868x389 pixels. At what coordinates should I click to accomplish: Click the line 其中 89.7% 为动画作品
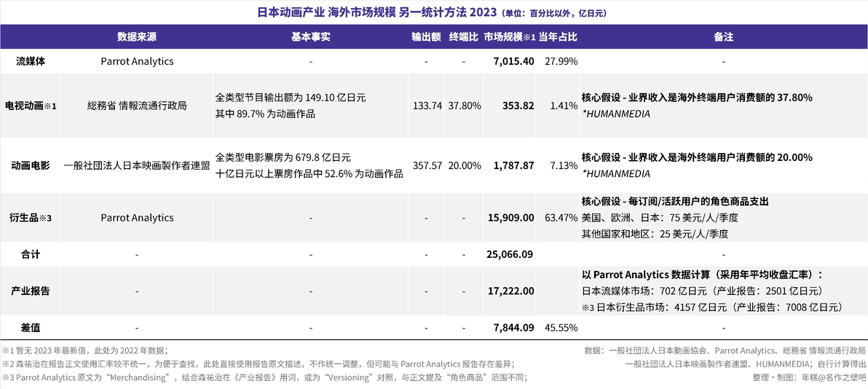(x=267, y=113)
